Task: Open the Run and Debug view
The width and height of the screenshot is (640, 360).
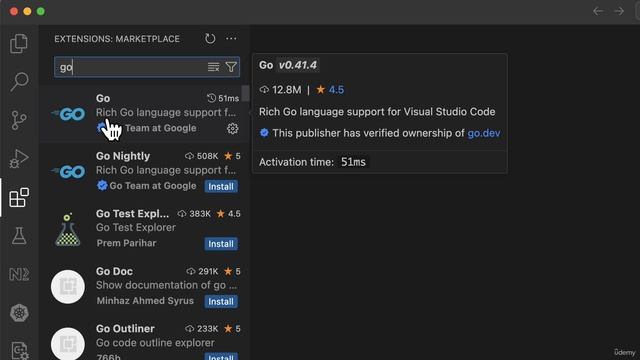Action: (x=19, y=159)
